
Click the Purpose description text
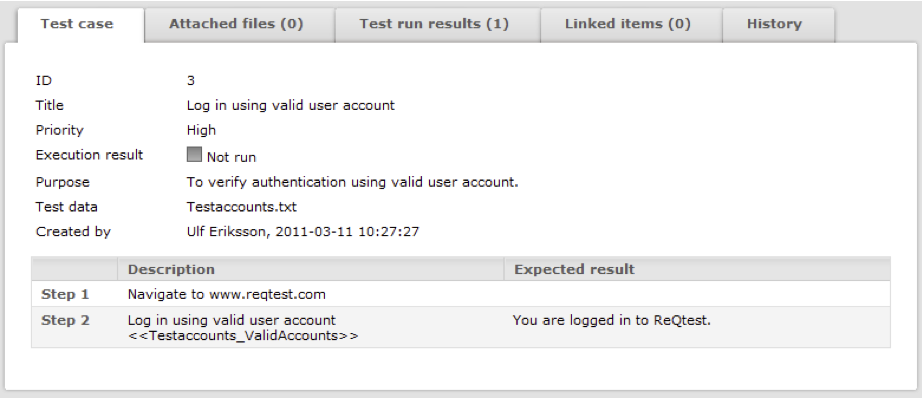click(353, 183)
